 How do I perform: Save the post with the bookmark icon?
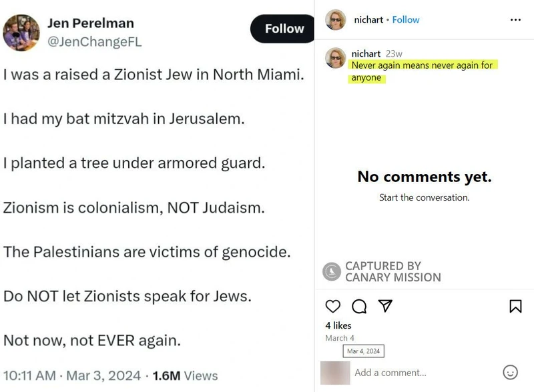(515, 306)
